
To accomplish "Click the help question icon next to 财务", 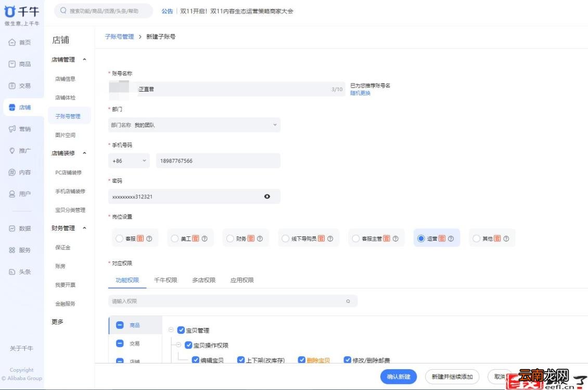I will click(x=260, y=238).
